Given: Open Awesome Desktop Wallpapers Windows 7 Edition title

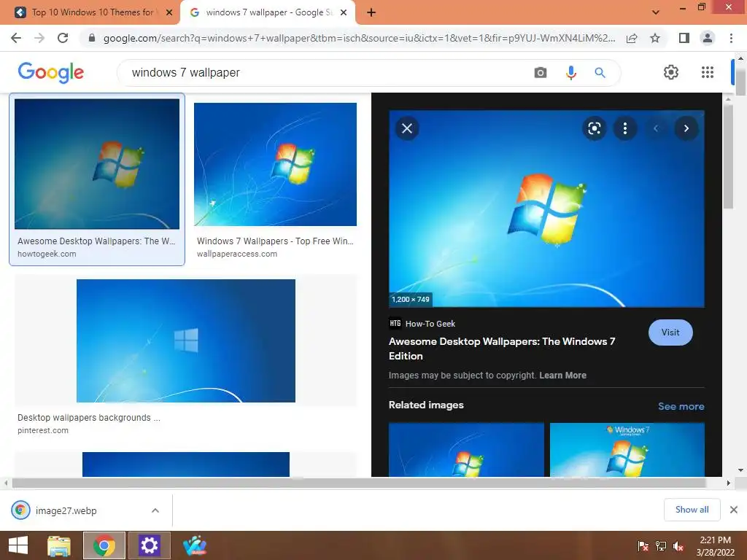Looking at the screenshot, I should click(x=502, y=349).
